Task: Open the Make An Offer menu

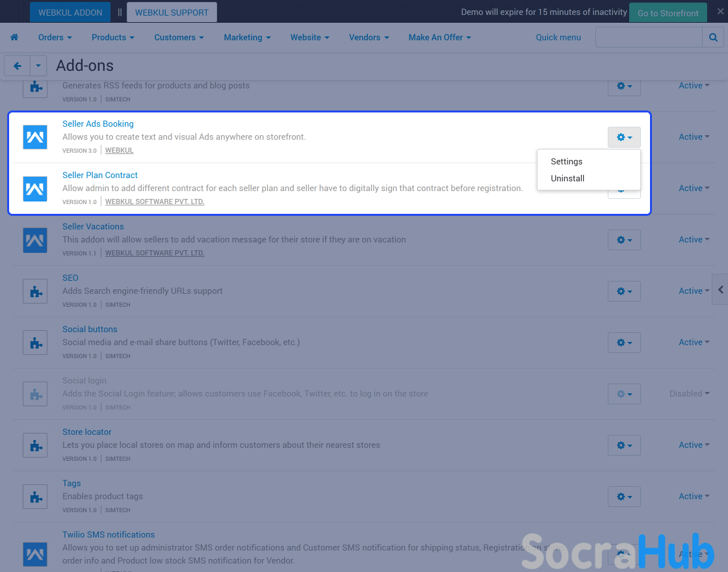Action: pyautogui.click(x=439, y=37)
